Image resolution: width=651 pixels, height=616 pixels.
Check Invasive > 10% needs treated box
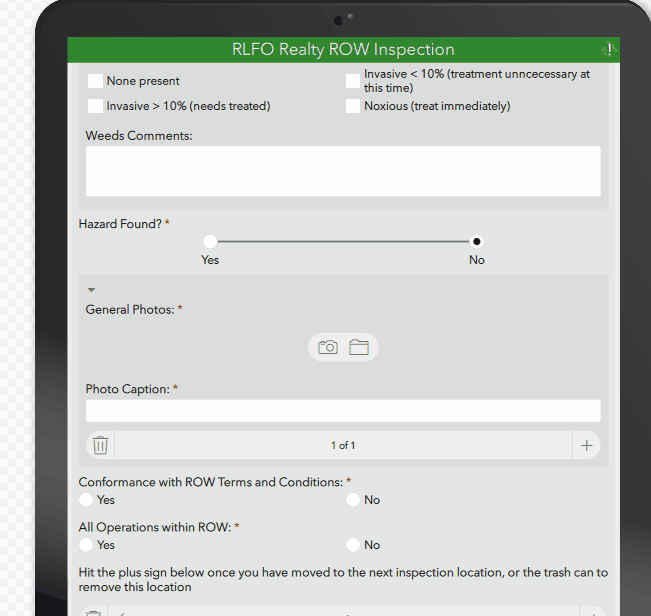[x=95, y=106]
